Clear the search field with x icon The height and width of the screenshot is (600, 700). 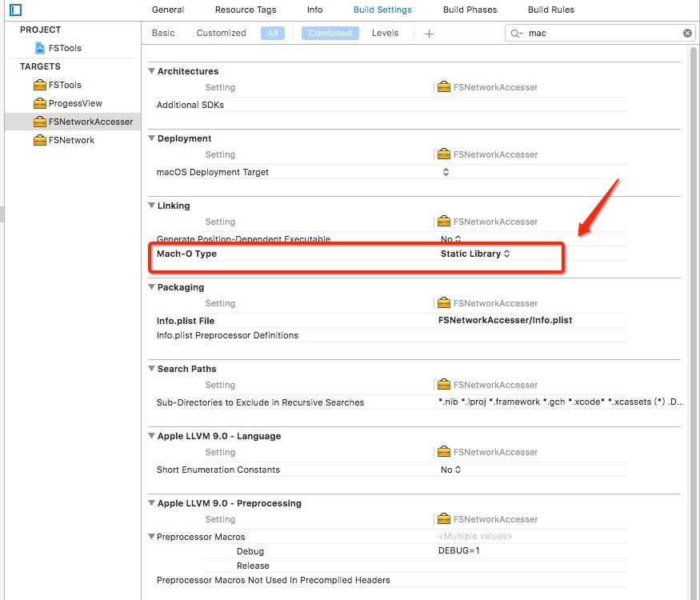click(x=687, y=34)
